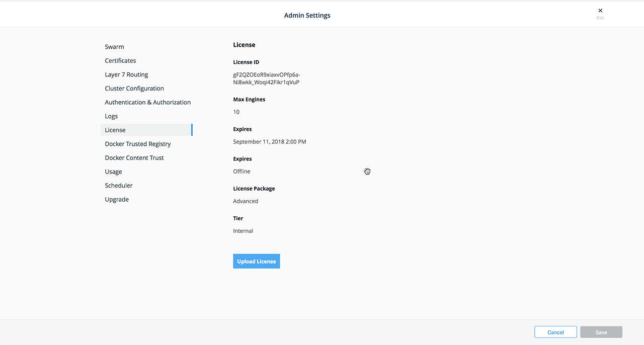Open Docker Trusted Registry settings
Viewport: 644px width, 345px height.
(x=138, y=144)
